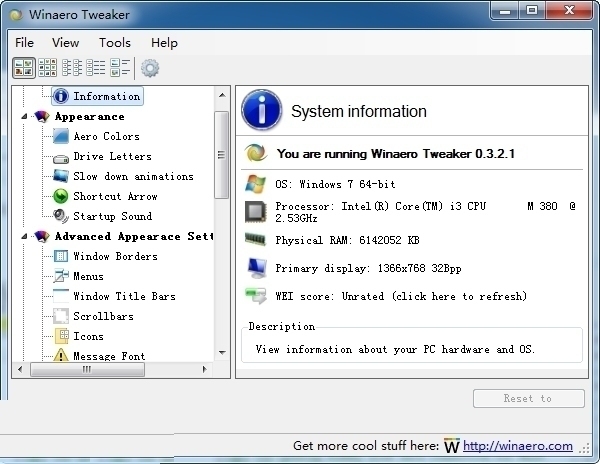The image size is (600, 464).
Task: Click the Processor chip icon
Action: tap(255, 212)
